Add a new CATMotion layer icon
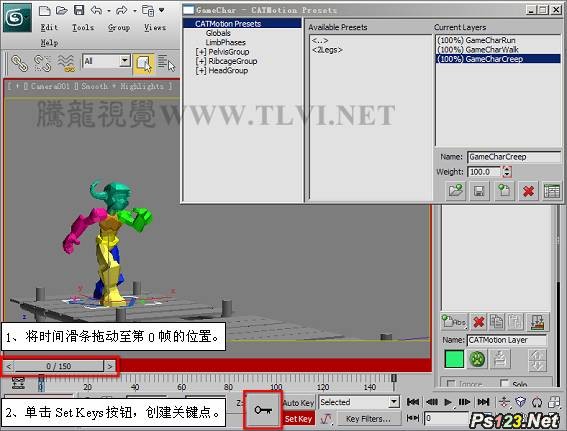Screen dimensions: 567x431 click(504, 191)
